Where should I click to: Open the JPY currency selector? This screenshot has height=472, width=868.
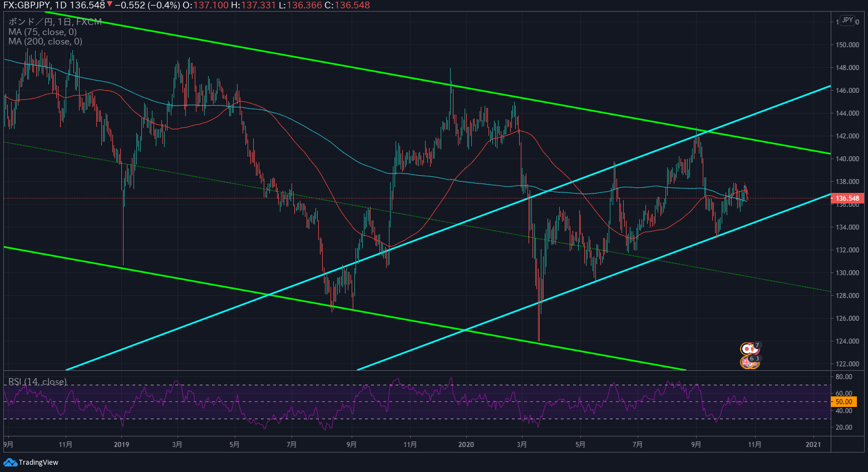(847, 20)
